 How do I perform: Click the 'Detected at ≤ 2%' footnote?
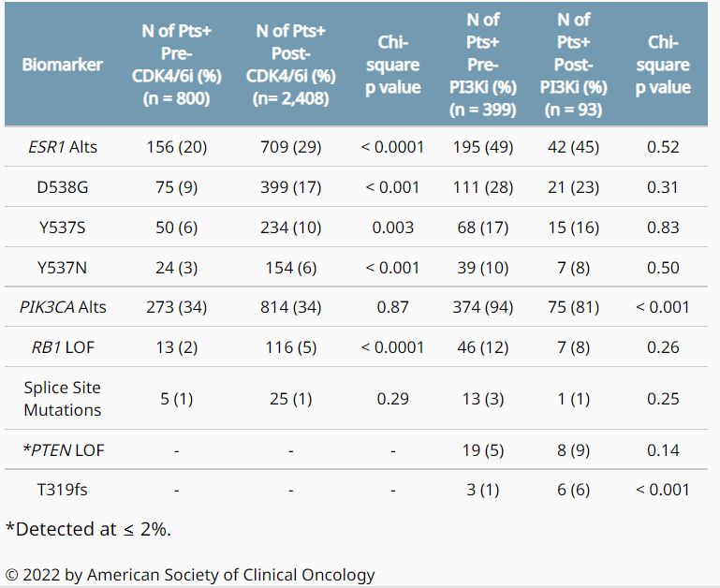point(88,529)
